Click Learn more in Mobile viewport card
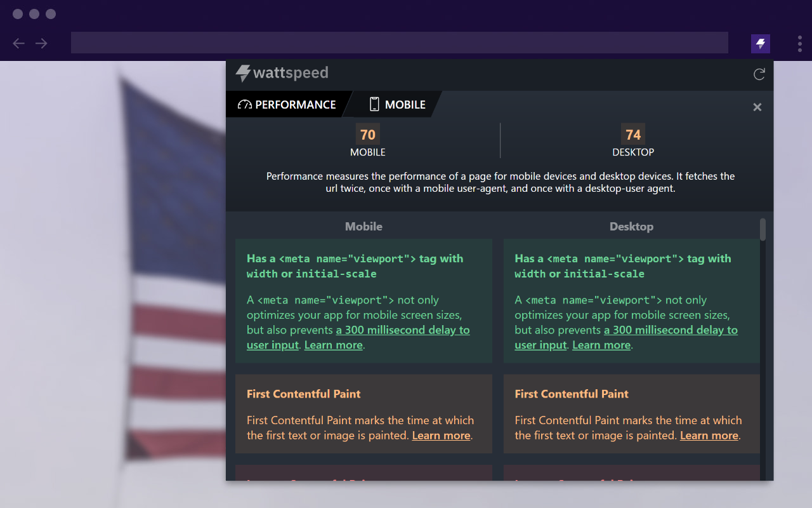Viewport: 812px width, 508px height. (x=334, y=345)
